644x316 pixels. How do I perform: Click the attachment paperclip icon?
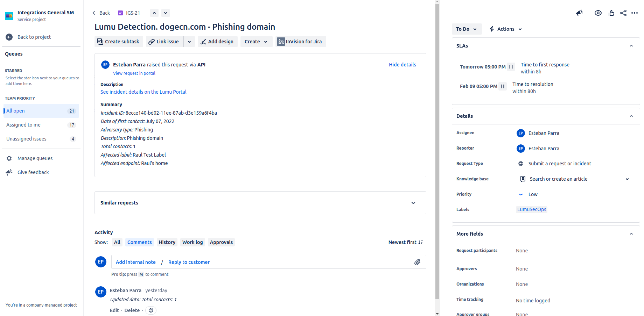(x=417, y=262)
